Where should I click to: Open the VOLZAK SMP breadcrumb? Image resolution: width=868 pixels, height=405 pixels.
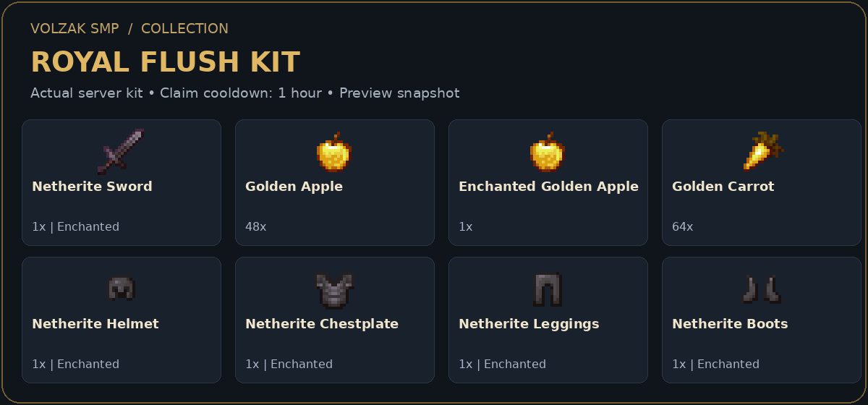coord(75,29)
